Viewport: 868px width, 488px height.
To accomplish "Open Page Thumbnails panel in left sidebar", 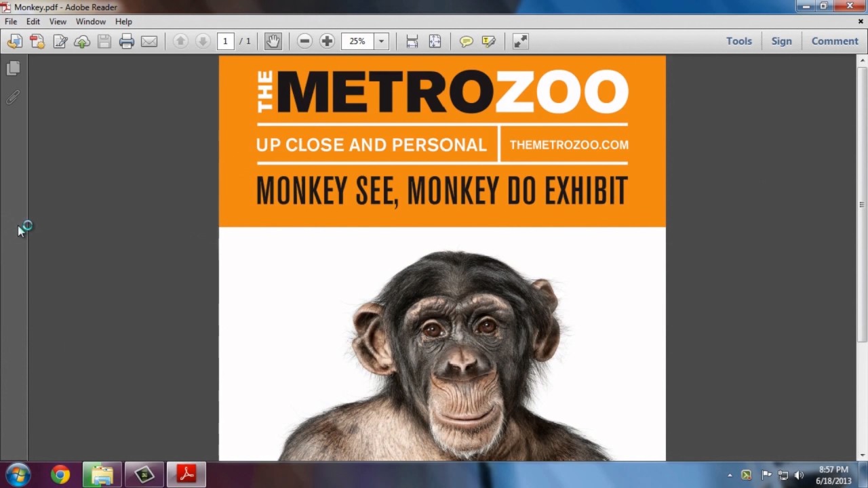I will (x=13, y=68).
